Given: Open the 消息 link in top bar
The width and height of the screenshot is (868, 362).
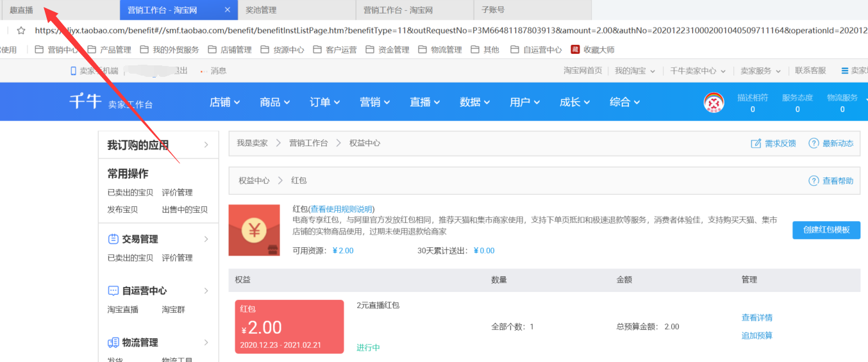Looking at the screenshot, I should click(x=218, y=70).
